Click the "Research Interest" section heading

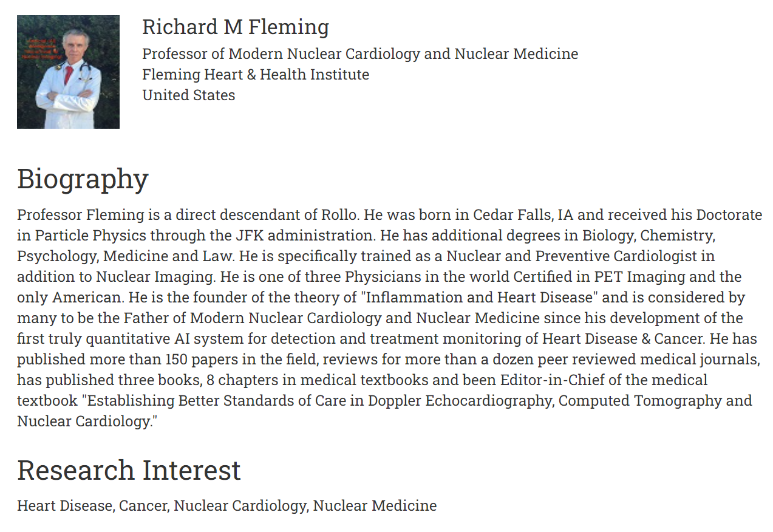click(x=129, y=471)
